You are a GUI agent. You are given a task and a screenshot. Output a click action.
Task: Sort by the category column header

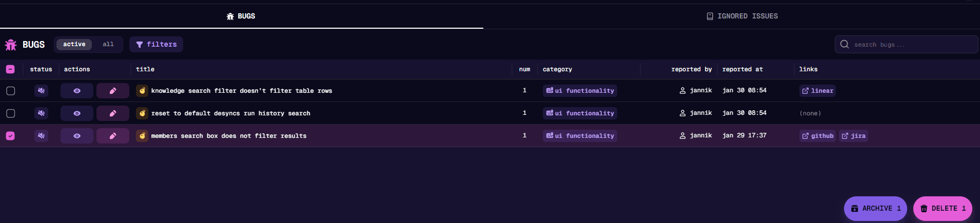[557, 69]
